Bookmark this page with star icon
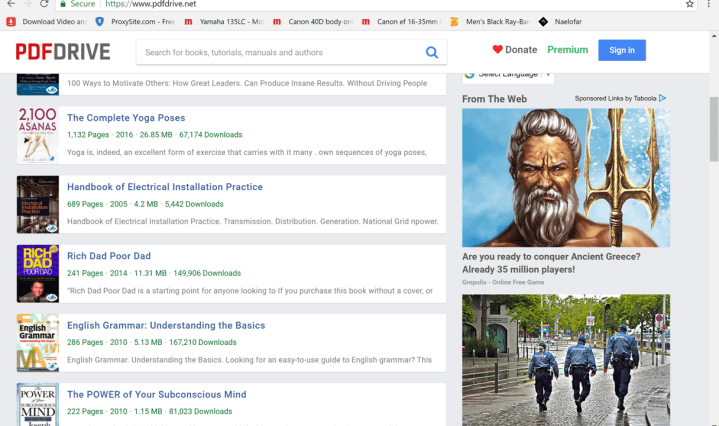 pos(689,4)
